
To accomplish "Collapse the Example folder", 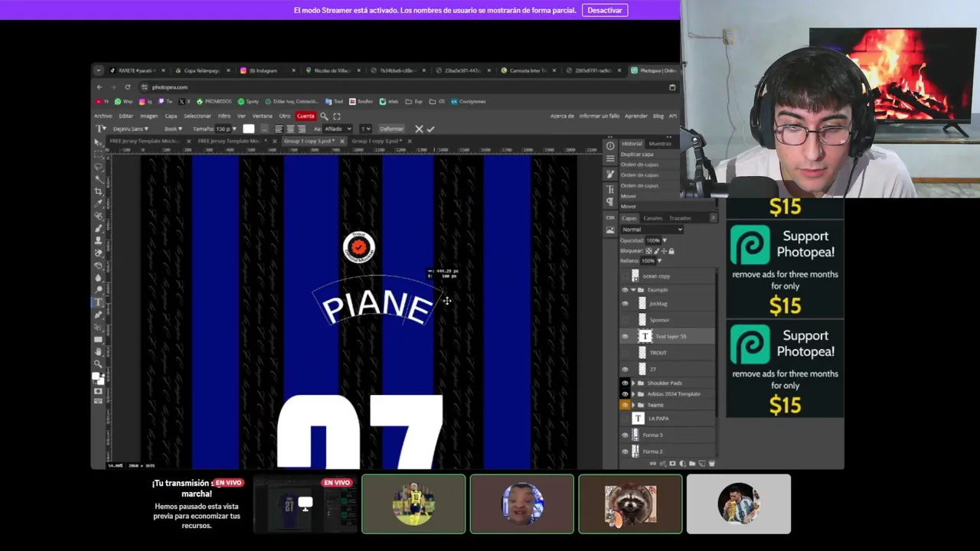I will (633, 290).
